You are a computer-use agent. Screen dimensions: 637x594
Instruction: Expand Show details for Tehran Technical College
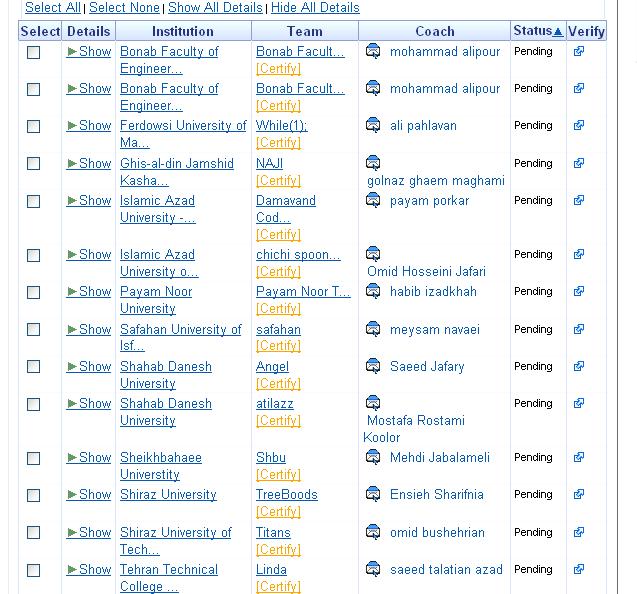pos(89,570)
